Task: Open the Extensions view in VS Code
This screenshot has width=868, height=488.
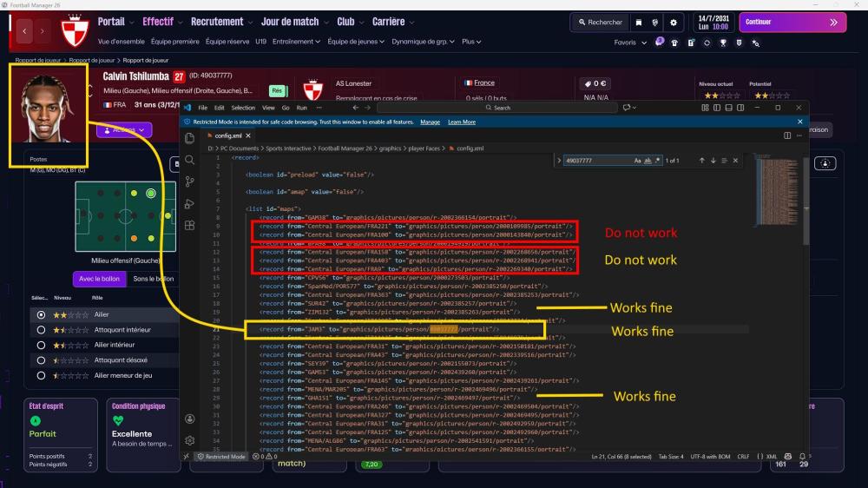Action: pyautogui.click(x=190, y=227)
